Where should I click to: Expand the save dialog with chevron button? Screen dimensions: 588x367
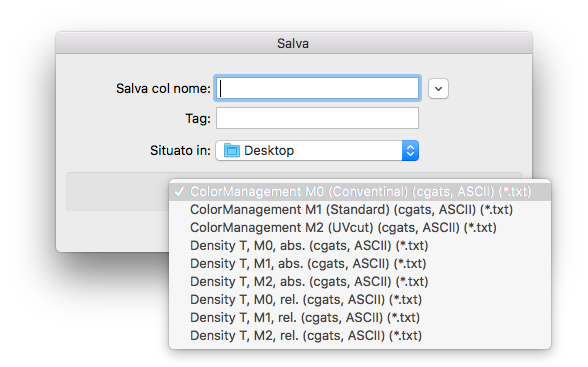pyautogui.click(x=438, y=89)
